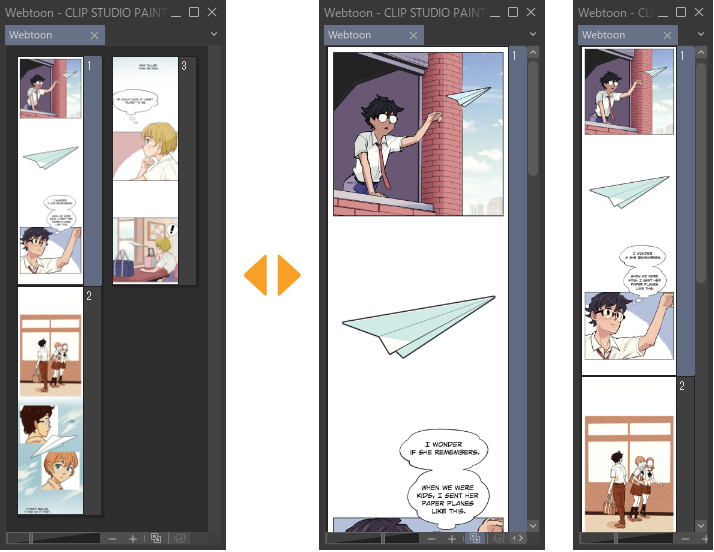Click grayed page view icon in left window
This screenshot has height=552, width=714.
tap(180, 538)
